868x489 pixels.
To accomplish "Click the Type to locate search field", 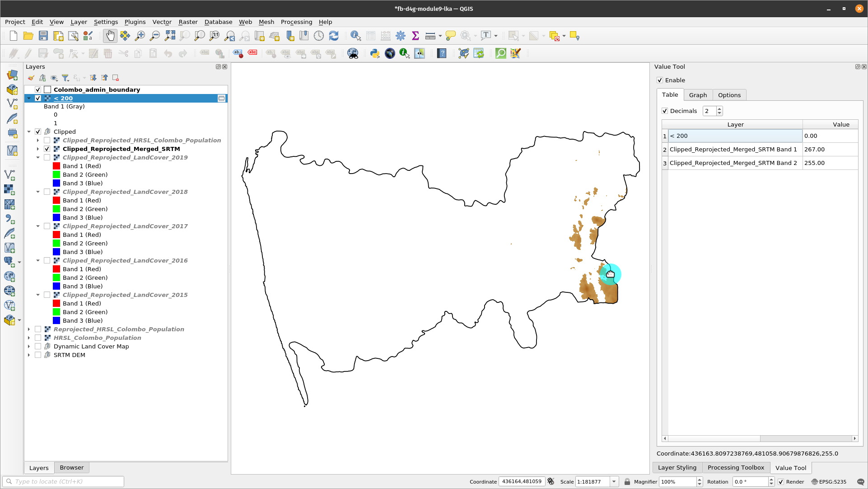I will pos(63,482).
